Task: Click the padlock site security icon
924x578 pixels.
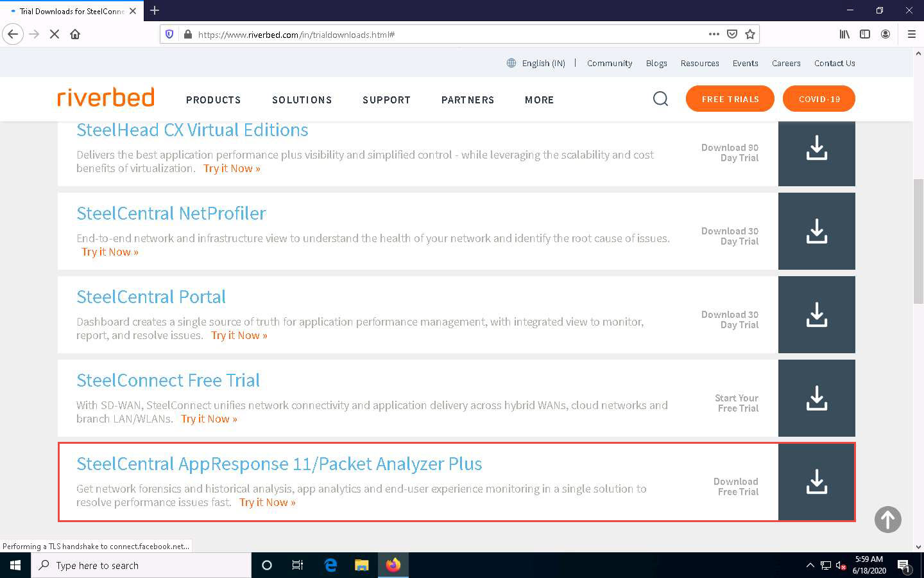Action: tap(188, 34)
